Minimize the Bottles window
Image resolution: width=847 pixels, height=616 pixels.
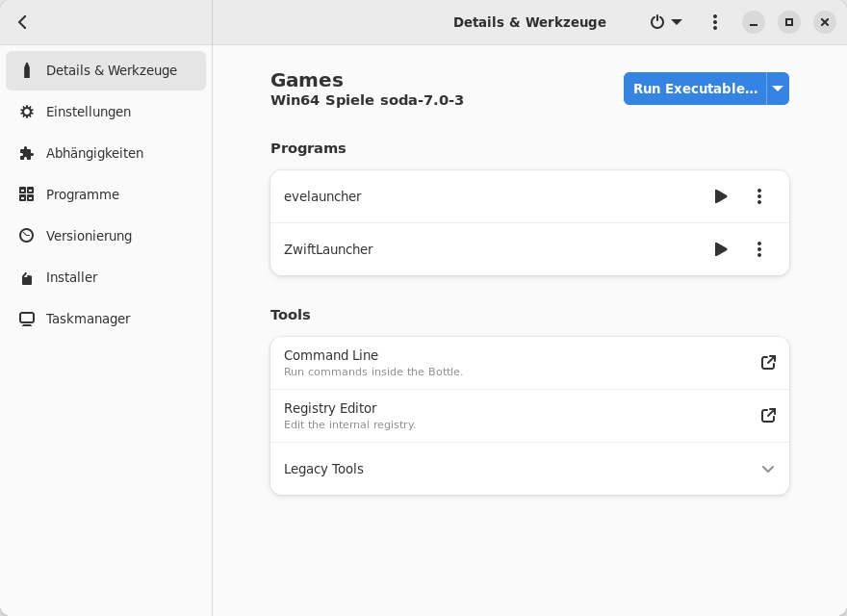point(753,22)
